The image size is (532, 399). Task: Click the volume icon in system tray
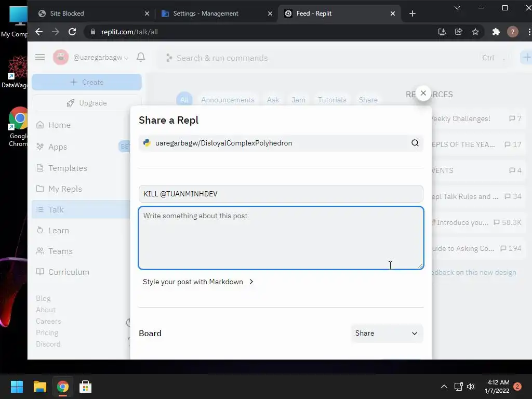coord(471,387)
